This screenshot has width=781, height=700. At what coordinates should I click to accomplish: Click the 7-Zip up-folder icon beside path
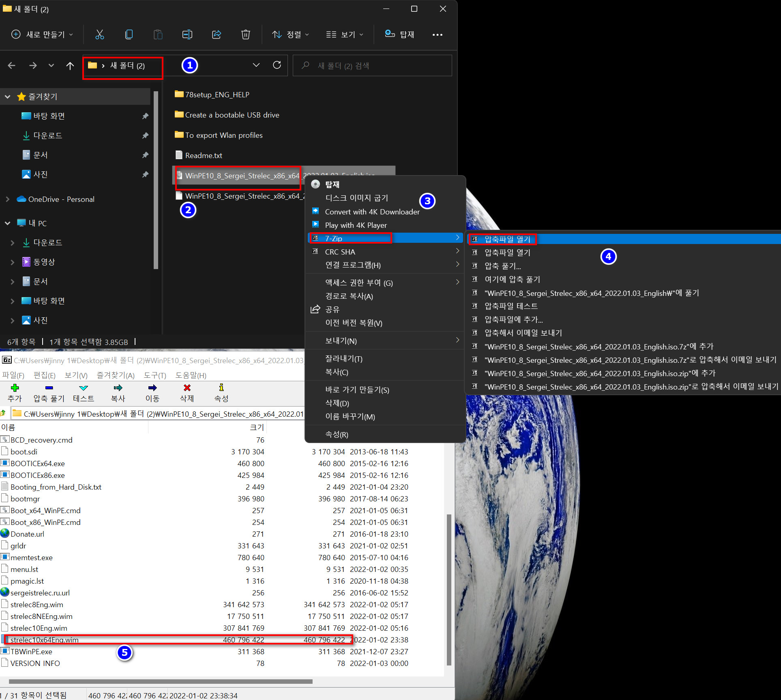click(3, 413)
